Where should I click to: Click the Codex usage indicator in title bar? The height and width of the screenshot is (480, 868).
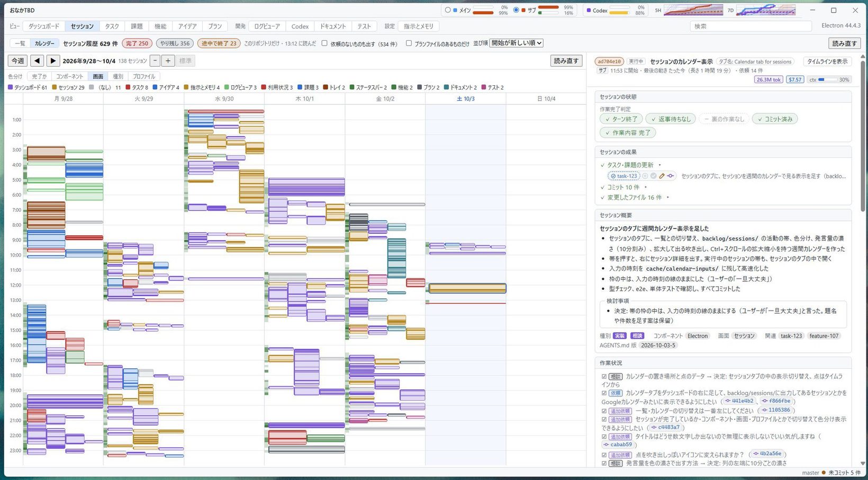coord(616,10)
